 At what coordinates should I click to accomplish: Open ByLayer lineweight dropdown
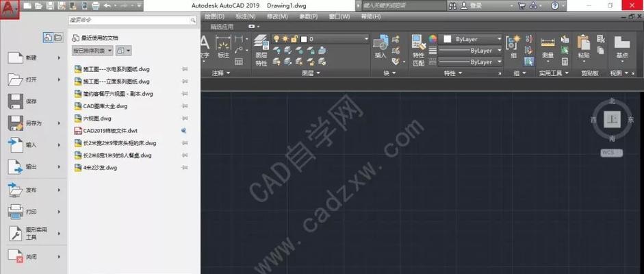tap(471, 51)
